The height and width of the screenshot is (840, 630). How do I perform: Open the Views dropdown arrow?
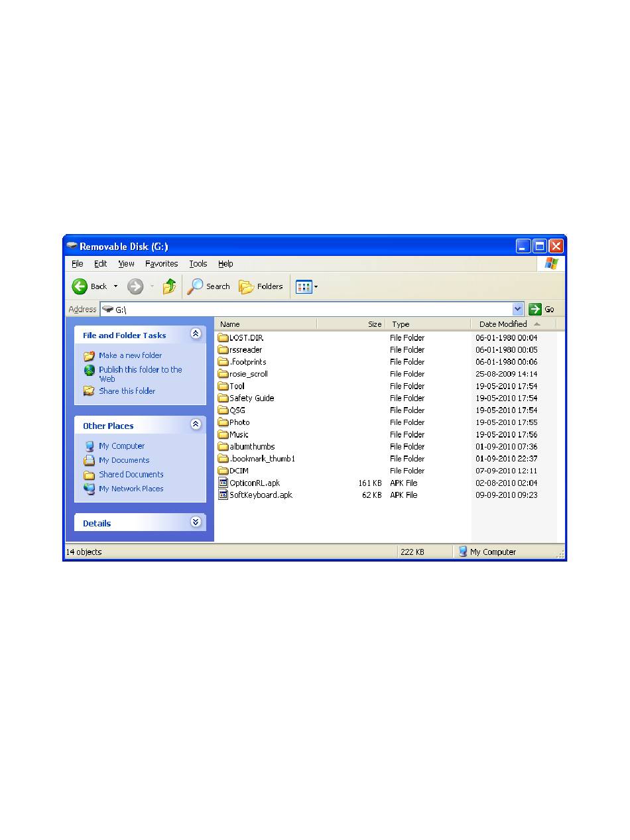pyautogui.click(x=316, y=286)
